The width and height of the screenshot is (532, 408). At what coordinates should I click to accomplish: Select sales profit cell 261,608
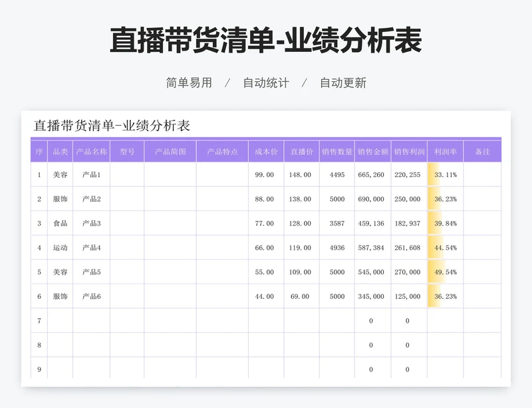(409, 248)
